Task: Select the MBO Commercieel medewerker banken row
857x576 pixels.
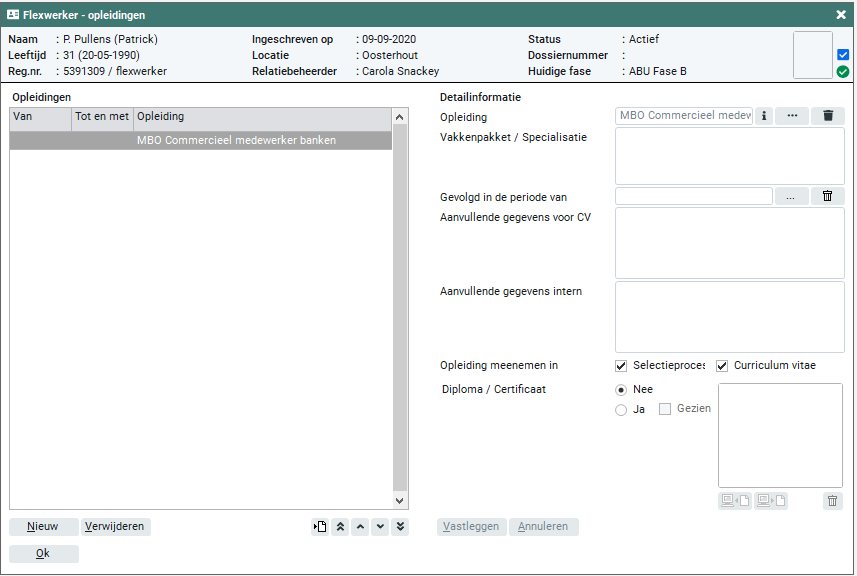Action: [200, 141]
